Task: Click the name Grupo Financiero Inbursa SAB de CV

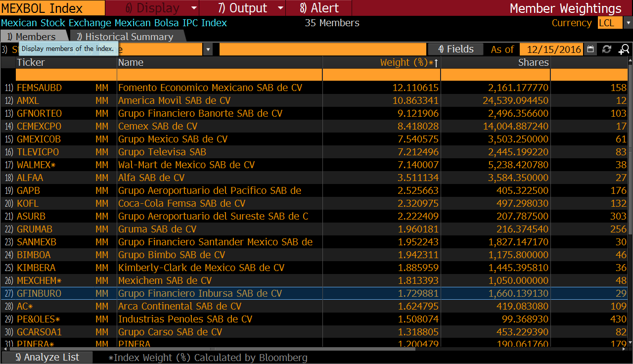Action: pos(200,293)
